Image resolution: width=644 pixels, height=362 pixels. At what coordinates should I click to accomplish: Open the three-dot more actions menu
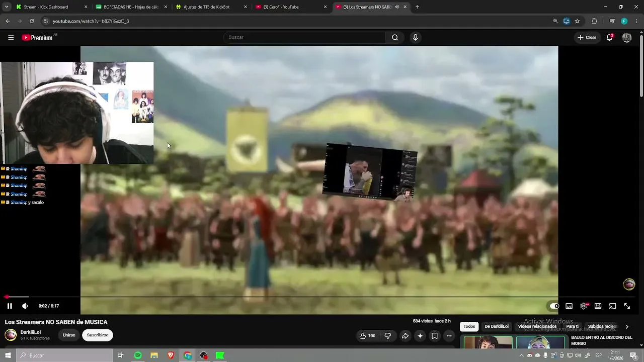449,336
